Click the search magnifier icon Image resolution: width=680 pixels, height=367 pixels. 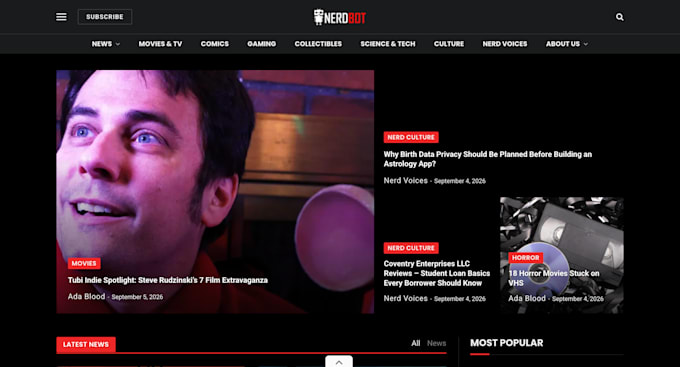620,17
